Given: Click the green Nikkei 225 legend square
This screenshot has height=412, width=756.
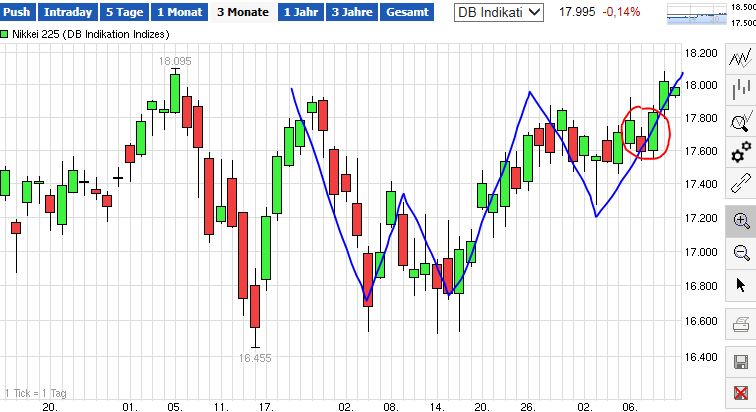Looking at the screenshot, I should point(4,34).
